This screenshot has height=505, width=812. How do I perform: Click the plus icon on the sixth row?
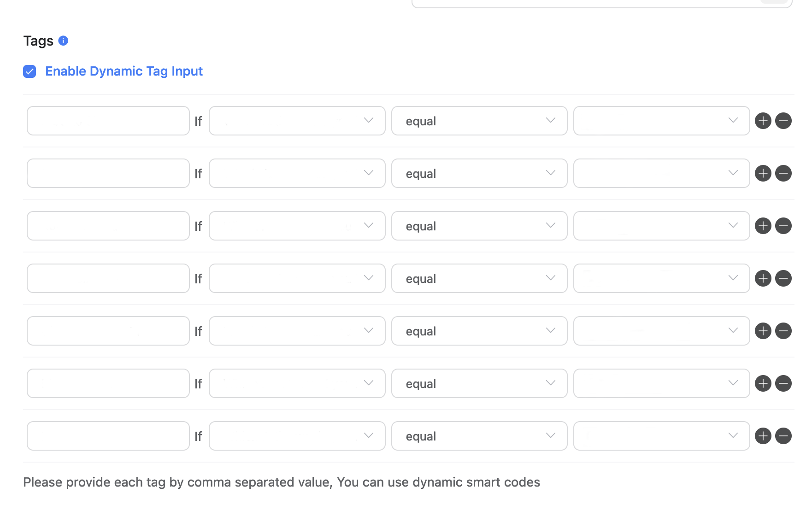pyautogui.click(x=763, y=383)
